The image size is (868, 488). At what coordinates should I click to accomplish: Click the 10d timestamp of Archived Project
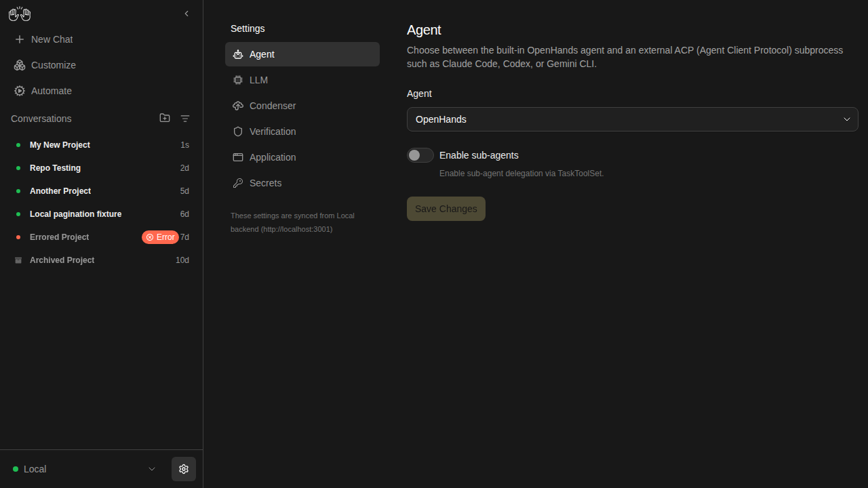(182, 260)
